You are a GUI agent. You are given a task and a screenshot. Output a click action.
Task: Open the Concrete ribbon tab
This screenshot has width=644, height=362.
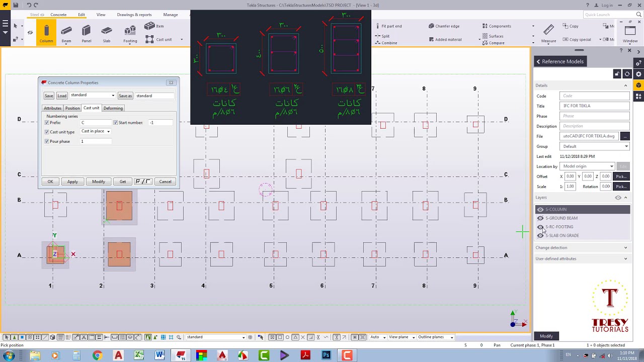tap(58, 15)
